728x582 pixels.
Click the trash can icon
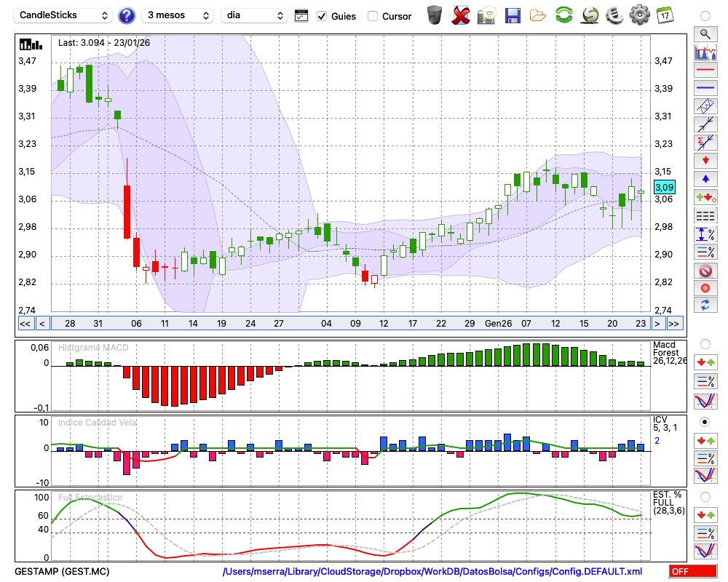click(435, 15)
